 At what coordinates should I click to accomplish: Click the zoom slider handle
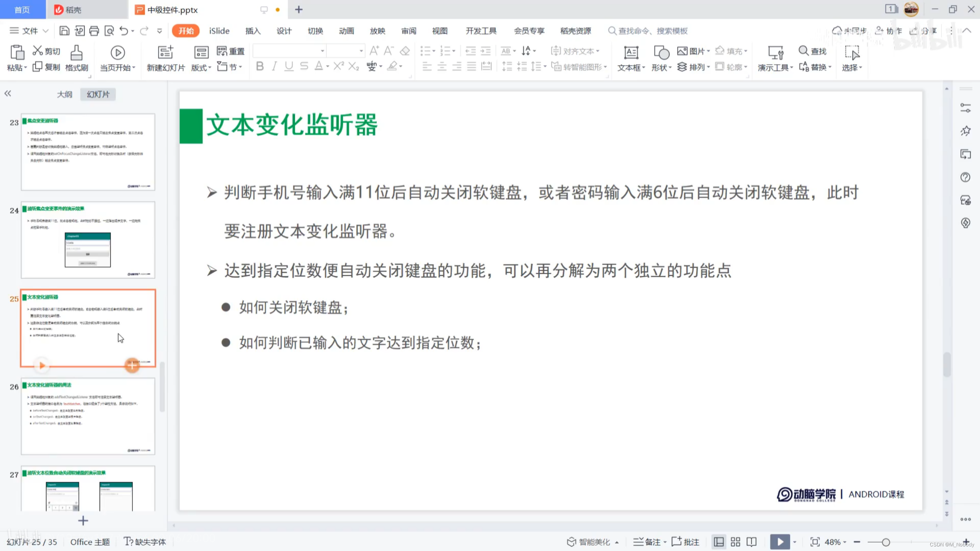pos(885,542)
